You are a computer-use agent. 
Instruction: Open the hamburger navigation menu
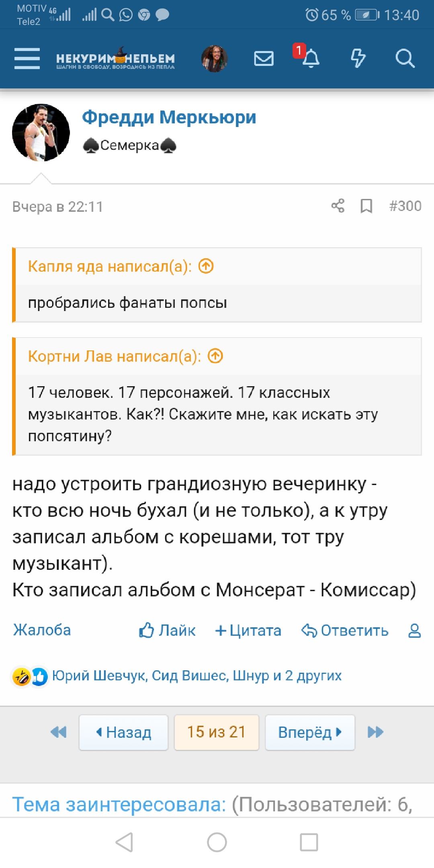click(x=27, y=59)
